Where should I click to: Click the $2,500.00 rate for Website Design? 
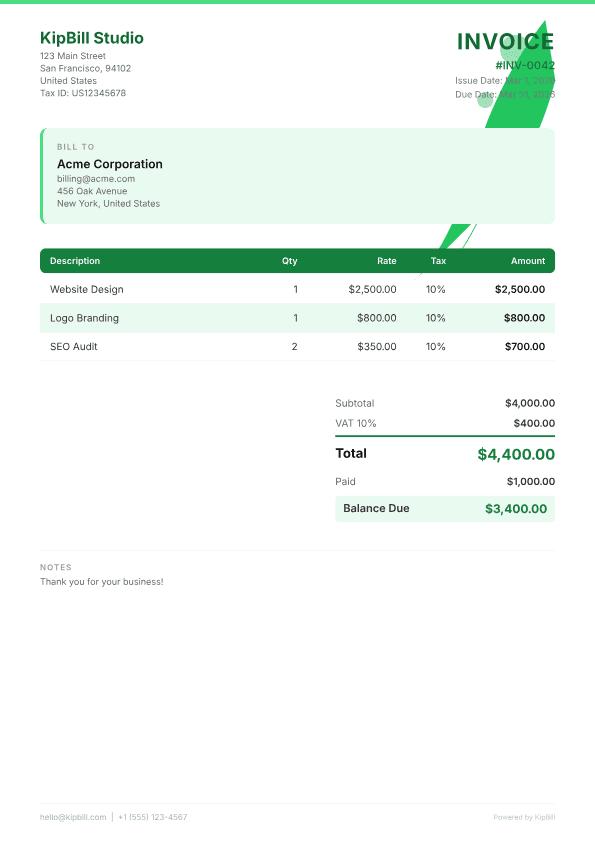[372, 289]
